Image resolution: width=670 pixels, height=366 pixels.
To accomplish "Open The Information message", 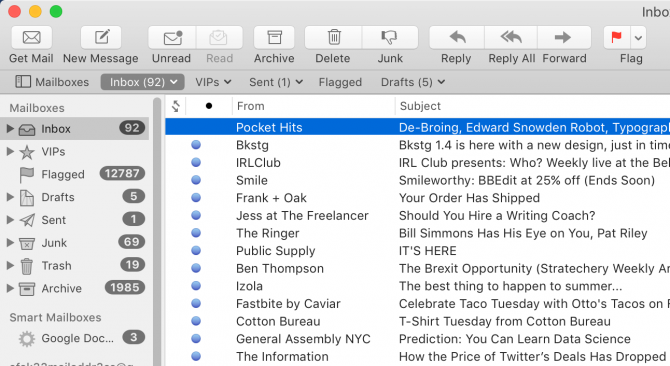I will [417, 356].
